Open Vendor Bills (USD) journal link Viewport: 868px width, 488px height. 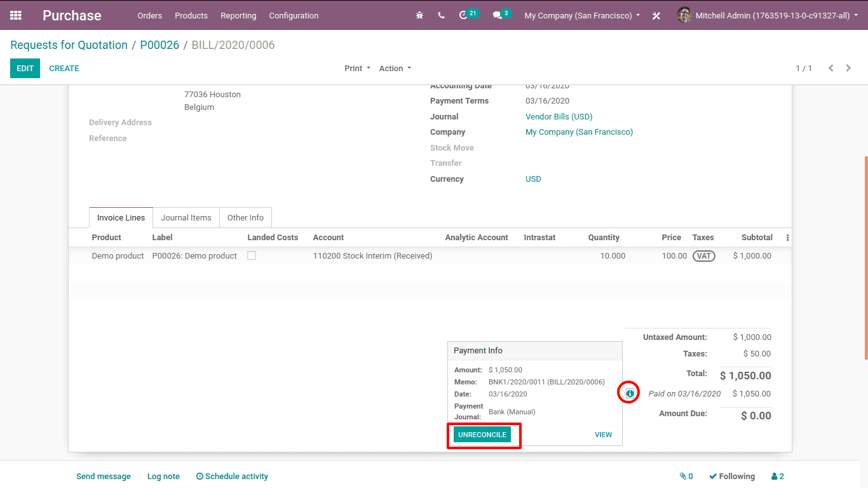559,116
